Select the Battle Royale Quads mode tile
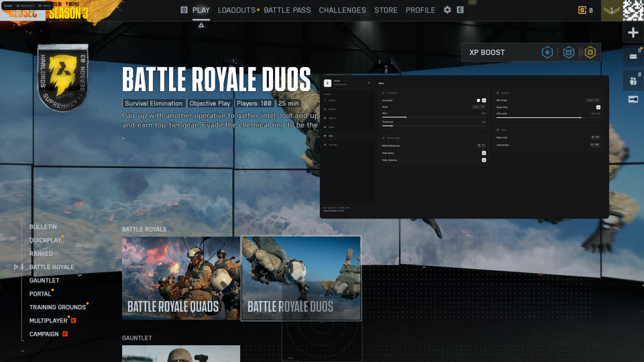 (181, 278)
